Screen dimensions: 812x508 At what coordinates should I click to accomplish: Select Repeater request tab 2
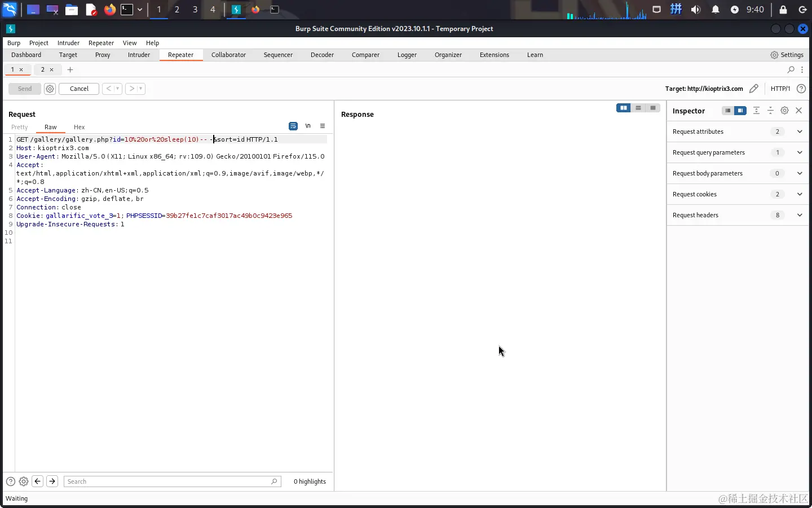coord(42,69)
